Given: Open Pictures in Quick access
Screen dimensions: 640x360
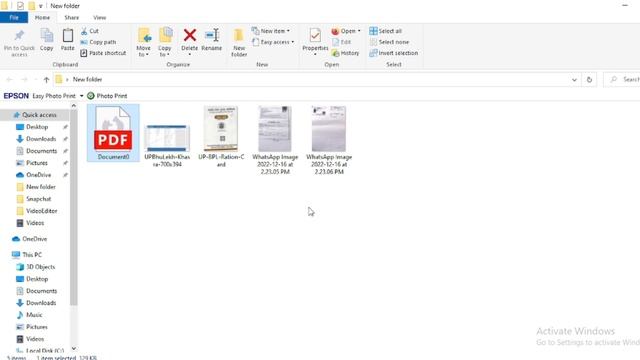Looking at the screenshot, I should [37, 163].
